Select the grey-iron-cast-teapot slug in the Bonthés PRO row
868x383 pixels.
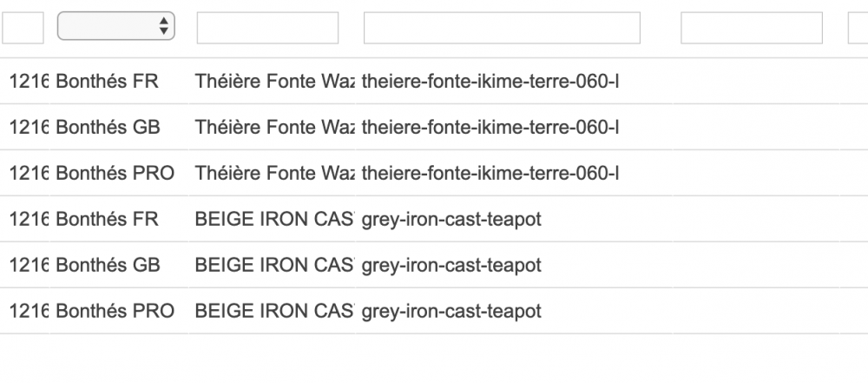click(451, 311)
